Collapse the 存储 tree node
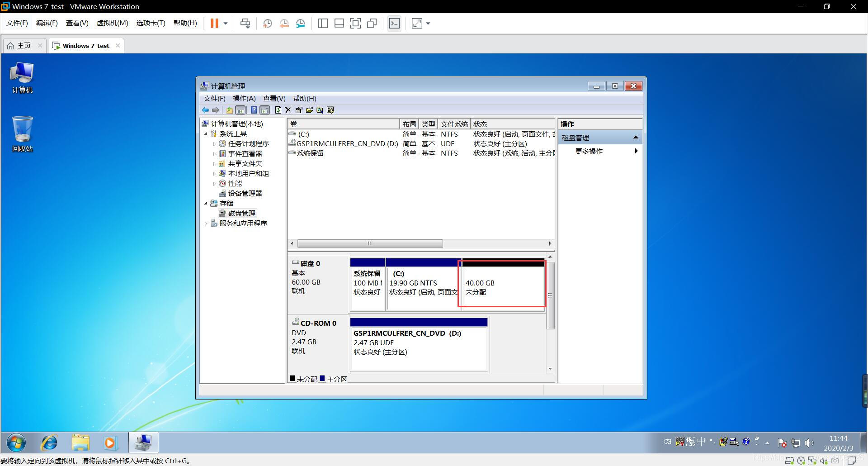The height and width of the screenshot is (466, 868). pyautogui.click(x=206, y=204)
